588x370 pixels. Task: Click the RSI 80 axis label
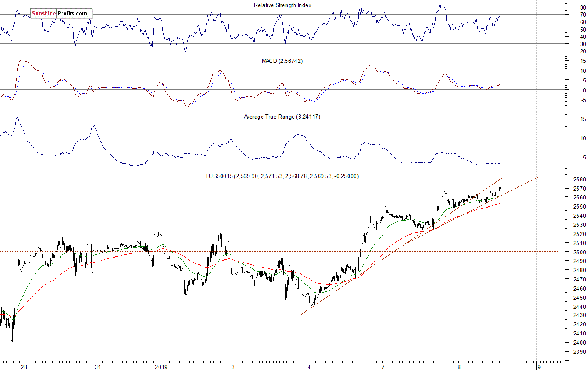583,7
